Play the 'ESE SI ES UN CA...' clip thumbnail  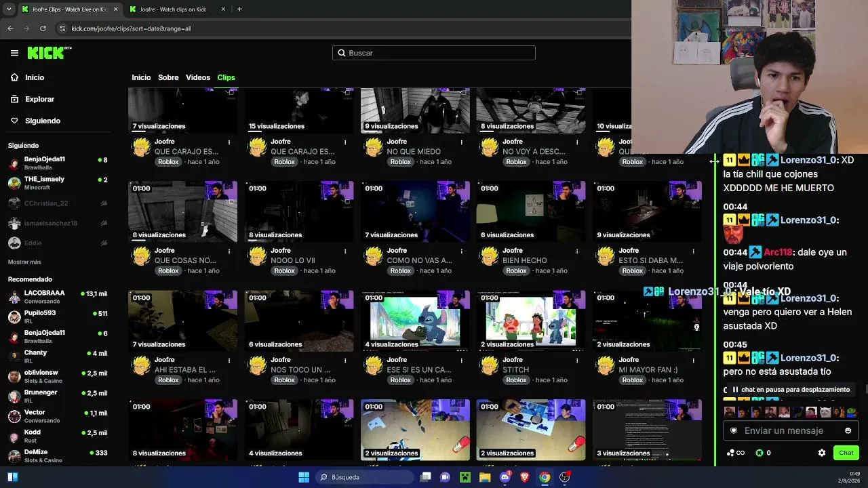coord(415,321)
